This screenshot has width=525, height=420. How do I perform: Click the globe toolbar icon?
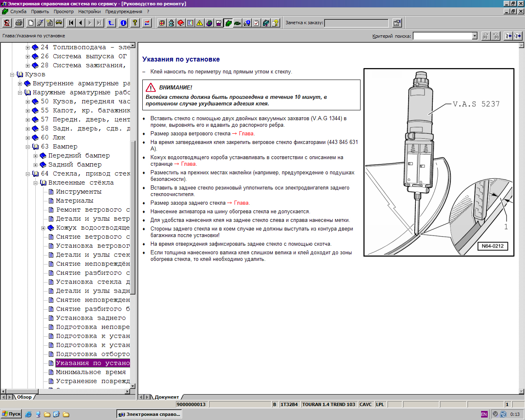(x=209, y=23)
